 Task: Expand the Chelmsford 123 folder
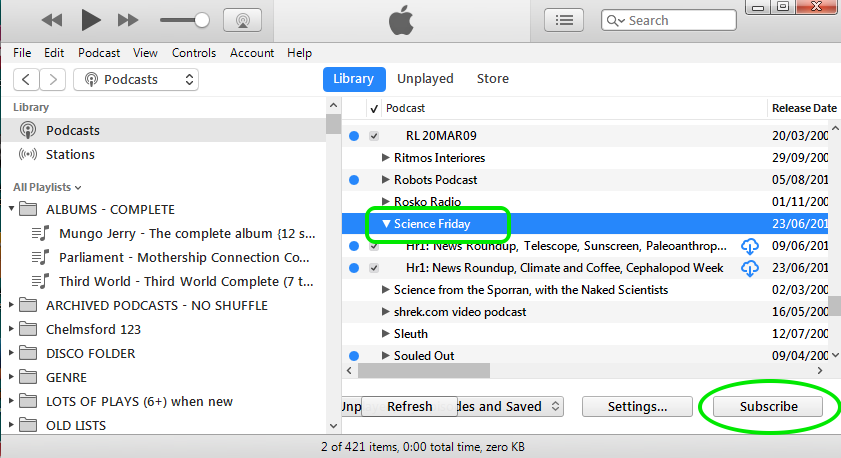11,329
